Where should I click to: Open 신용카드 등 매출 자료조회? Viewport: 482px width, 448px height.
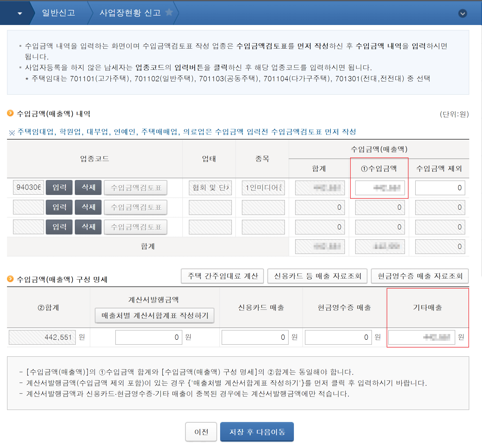pos(317,276)
